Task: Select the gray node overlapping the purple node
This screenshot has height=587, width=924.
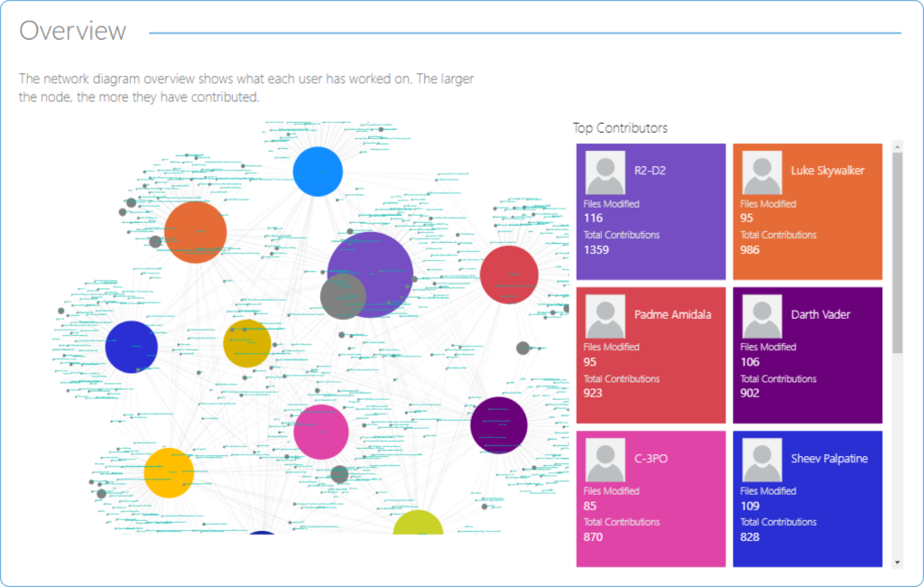Action: pyautogui.click(x=342, y=296)
